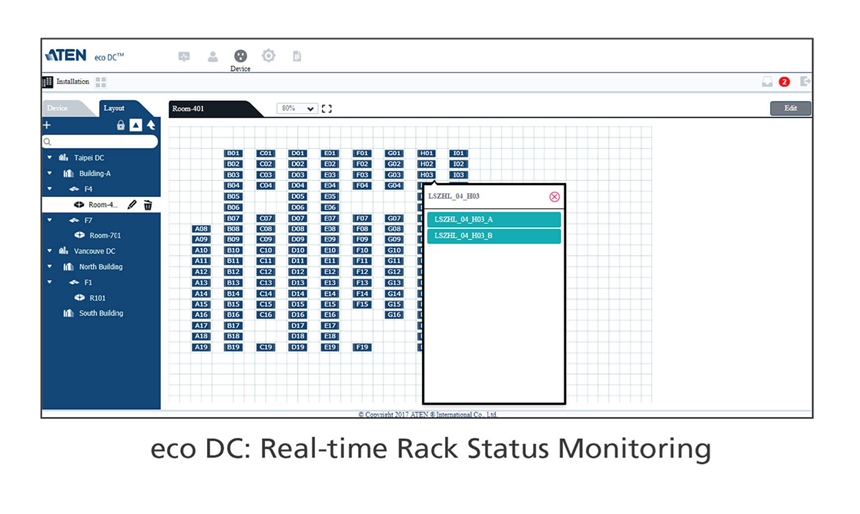
Task: Click the user account icon in header
Action: (x=212, y=56)
